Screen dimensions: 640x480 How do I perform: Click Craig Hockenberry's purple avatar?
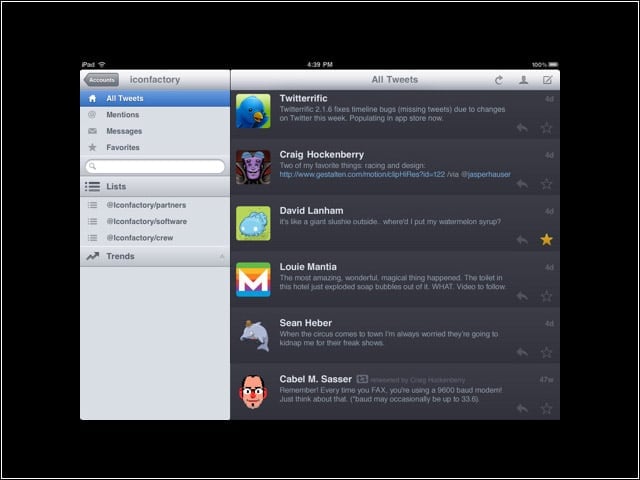click(x=253, y=167)
